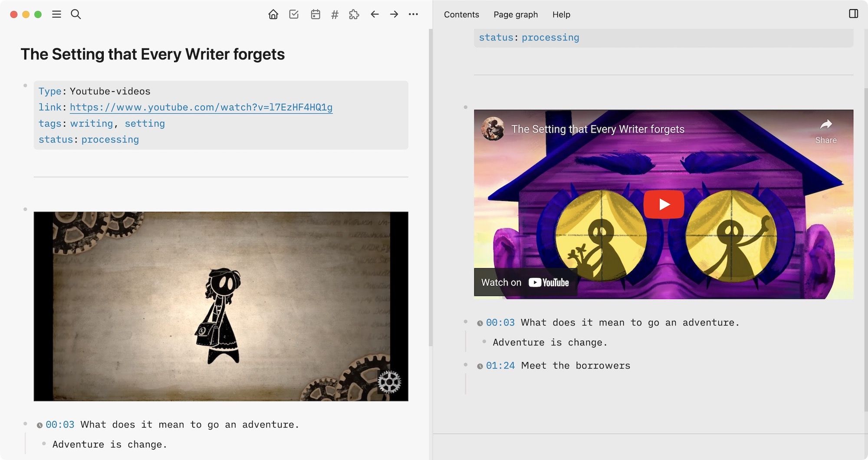Screen dimensions: 868x460
Task: Switch to the Page graph tab
Action: (515, 14)
